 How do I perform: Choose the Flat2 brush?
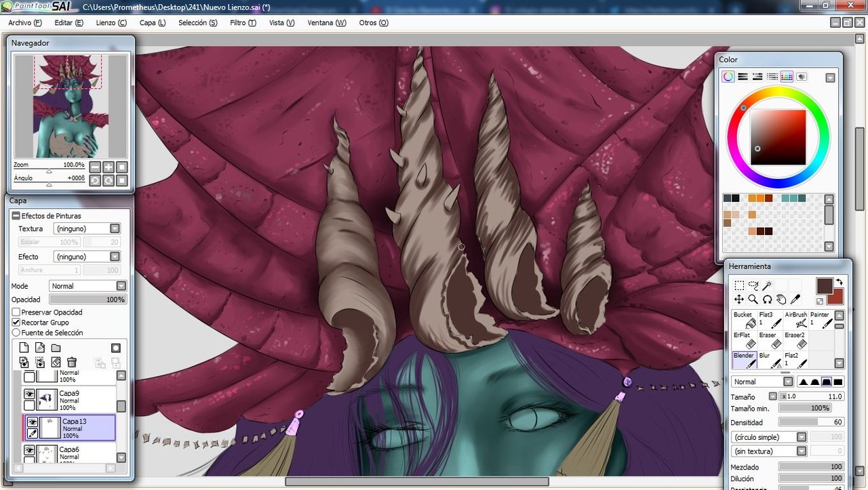pyautogui.click(x=796, y=360)
